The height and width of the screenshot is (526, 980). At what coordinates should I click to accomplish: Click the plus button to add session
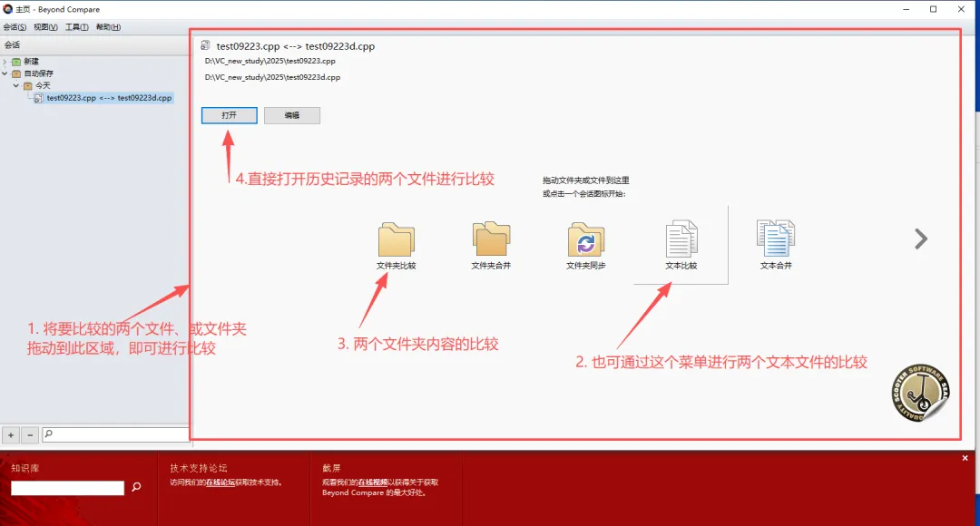coord(11,434)
